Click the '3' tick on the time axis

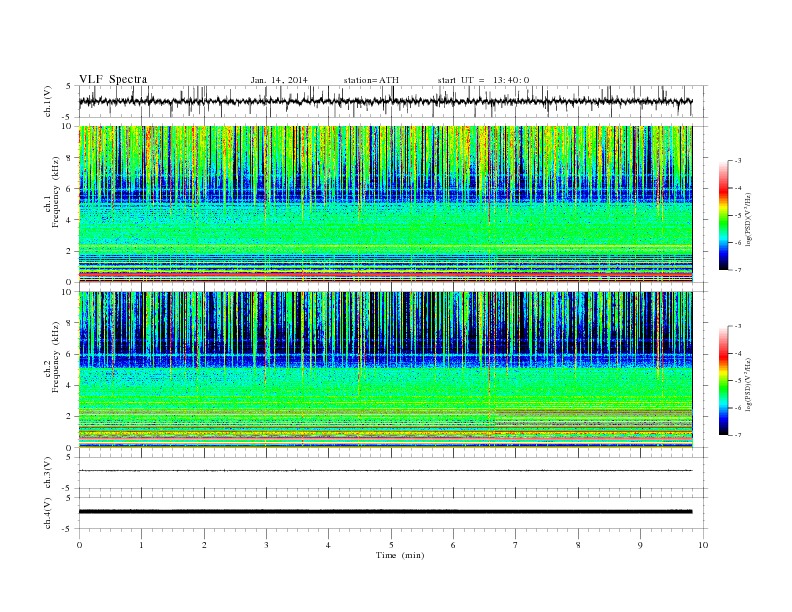pos(266,545)
